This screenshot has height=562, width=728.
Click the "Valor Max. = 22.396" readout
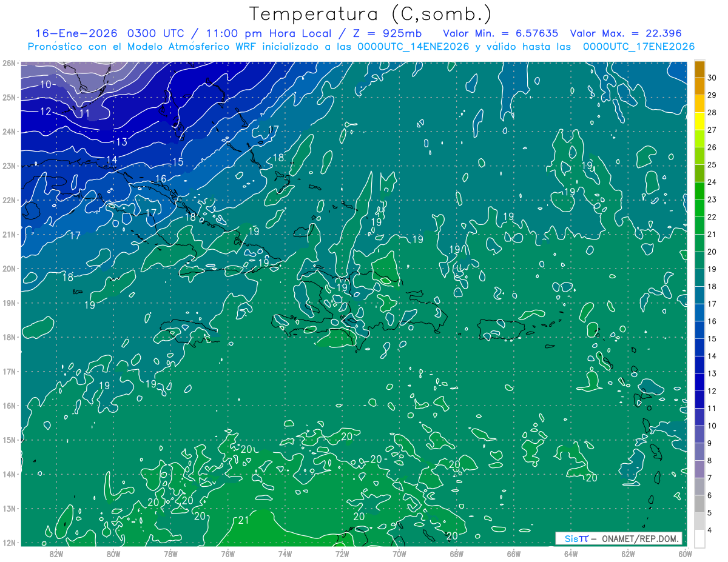pyautogui.click(x=626, y=33)
